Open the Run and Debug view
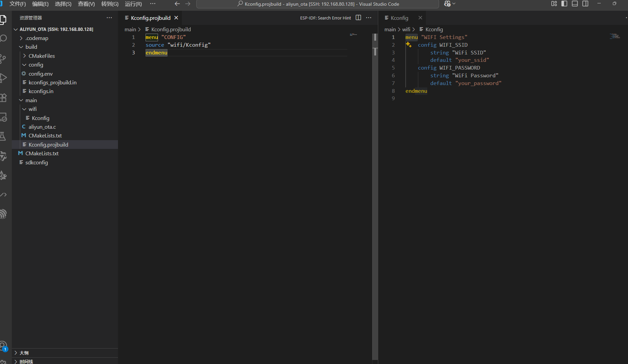The height and width of the screenshot is (364, 628). point(3,78)
